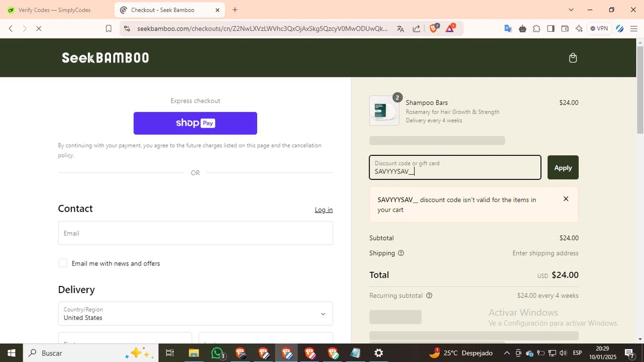Click the printer extension icon

point(522,29)
